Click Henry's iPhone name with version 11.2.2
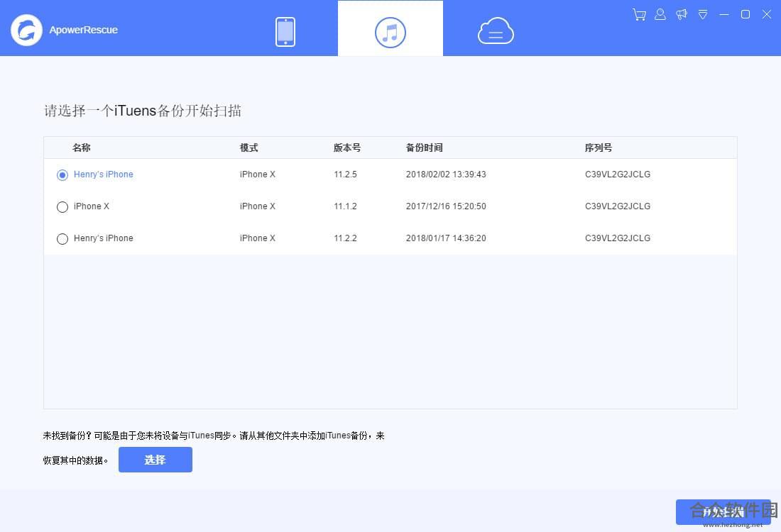The image size is (781, 532). pos(104,238)
